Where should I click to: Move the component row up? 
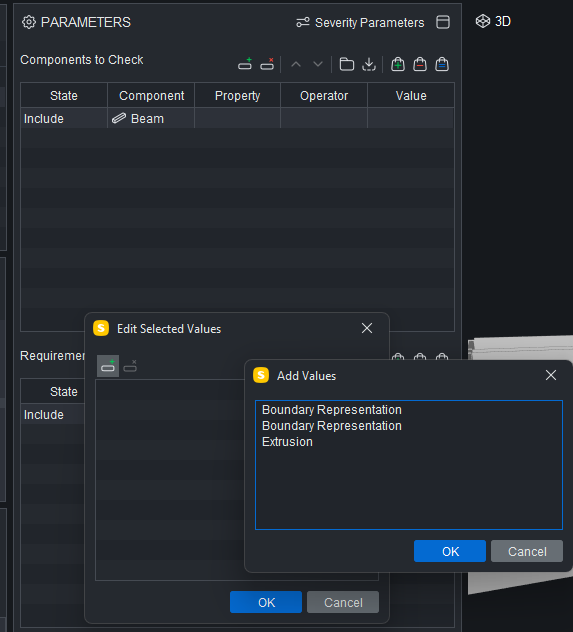click(x=296, y=64)
